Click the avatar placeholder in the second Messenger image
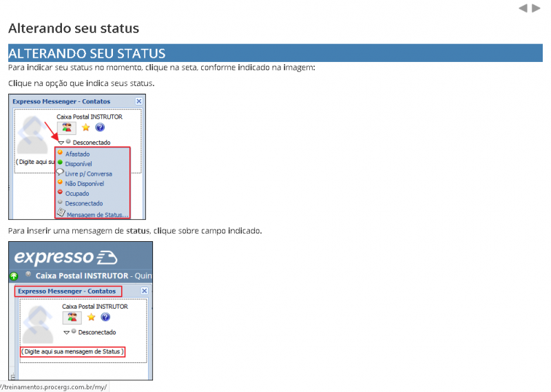The height and width of the screenshot is (392, 551). pos(38,325)
